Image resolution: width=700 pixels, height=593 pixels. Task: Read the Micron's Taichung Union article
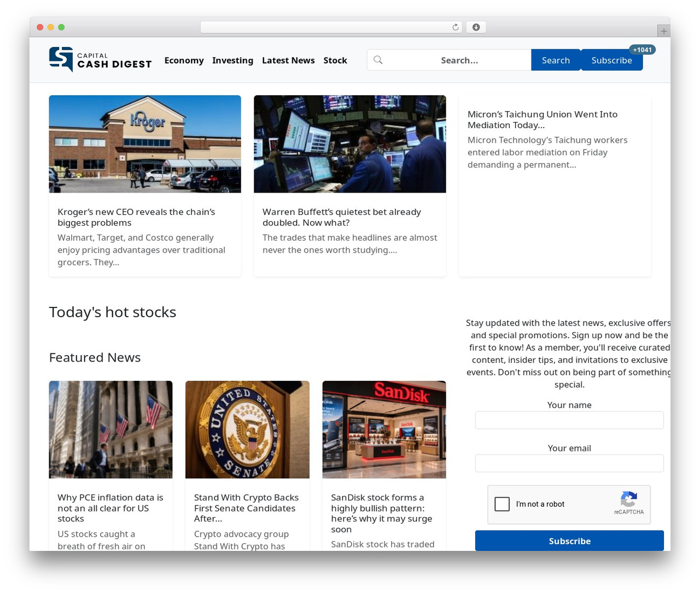point(542,119)
